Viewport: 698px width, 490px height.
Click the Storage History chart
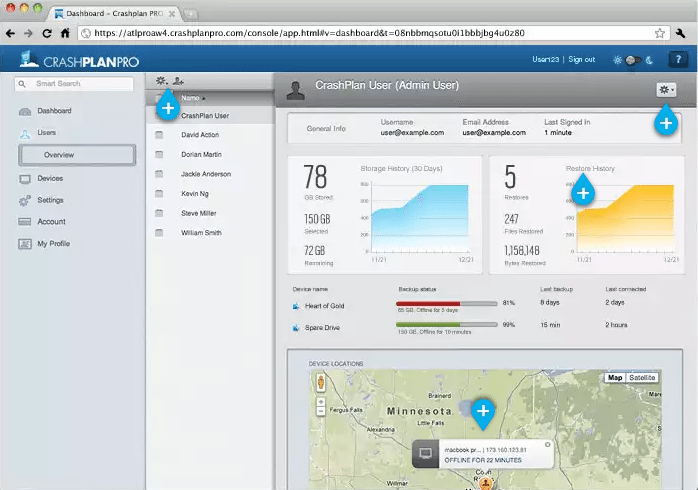point(419,218)
